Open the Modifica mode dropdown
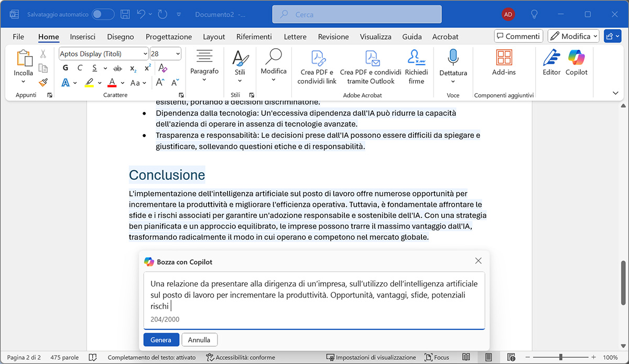The image size is (629, 364). pos(573,36)
